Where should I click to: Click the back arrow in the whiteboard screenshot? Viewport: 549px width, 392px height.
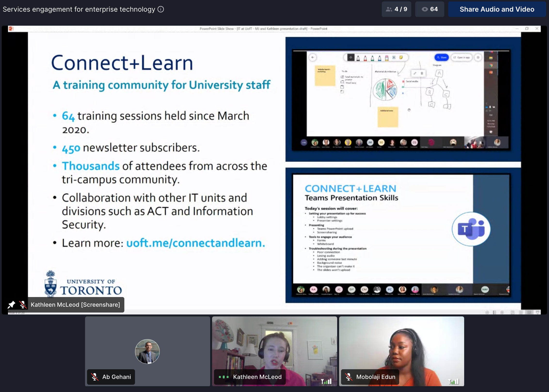click(313, 57)
